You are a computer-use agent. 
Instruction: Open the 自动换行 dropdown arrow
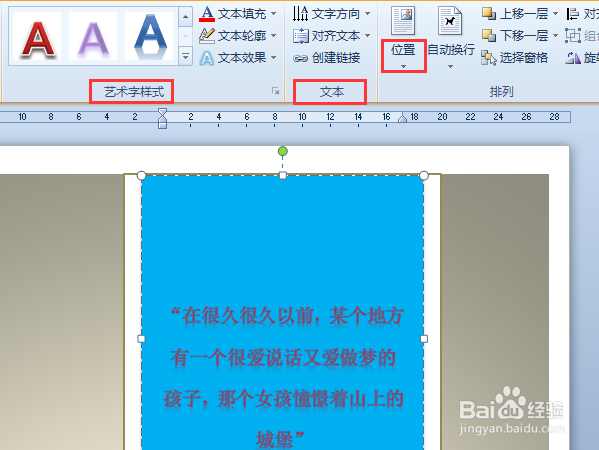tap(450, 67)
